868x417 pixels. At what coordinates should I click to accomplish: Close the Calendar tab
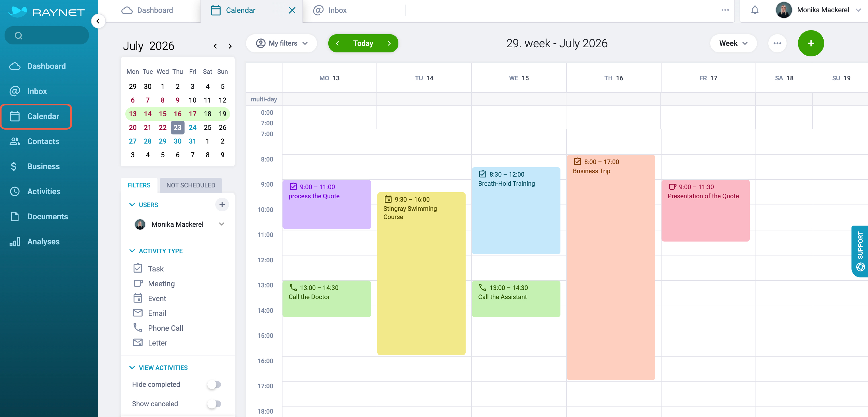292,11
